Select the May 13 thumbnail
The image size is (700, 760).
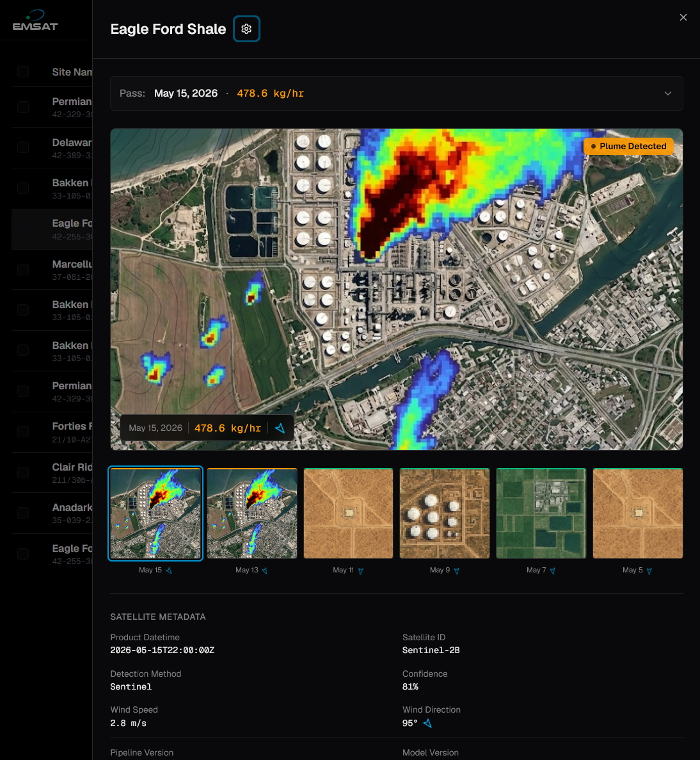(x=252, y=513)
